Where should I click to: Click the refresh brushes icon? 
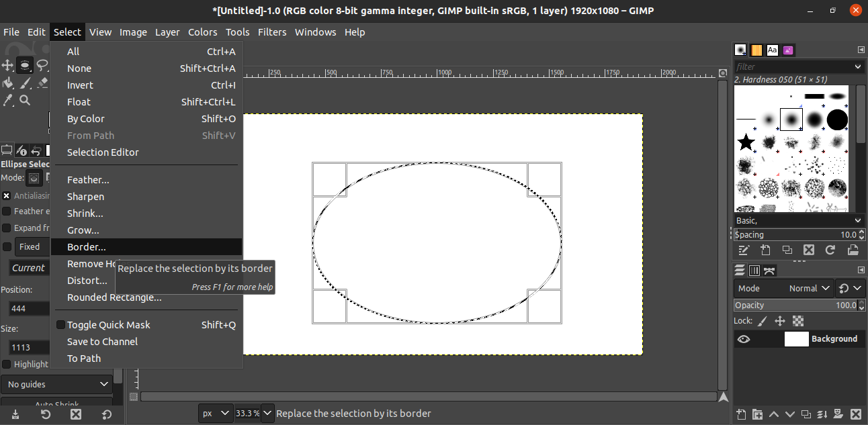coord(830,250)
